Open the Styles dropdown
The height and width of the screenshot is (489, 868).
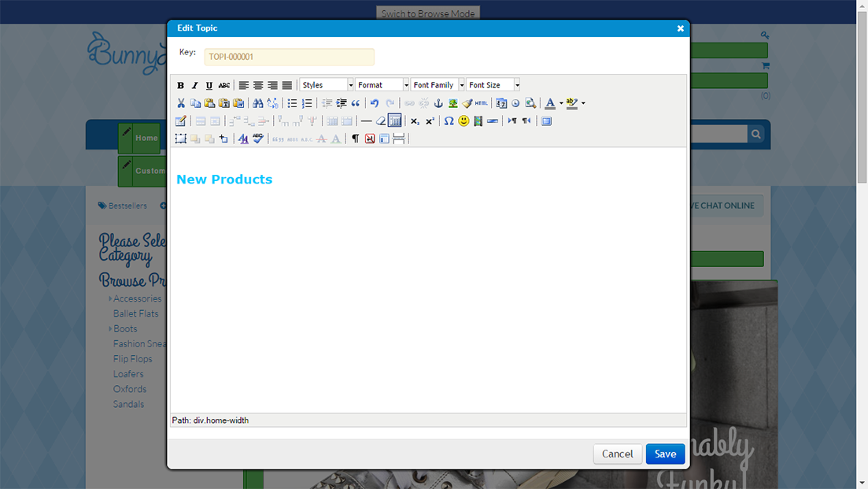[327, 85]
